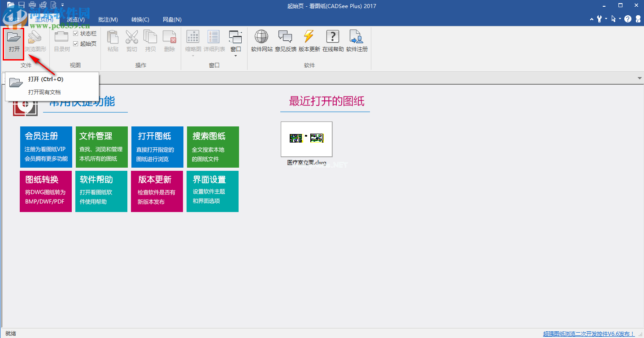Click the 就绪 status bar text
Image resolution: width=644 pixels, height=338 pixels.
click(11, 334)
